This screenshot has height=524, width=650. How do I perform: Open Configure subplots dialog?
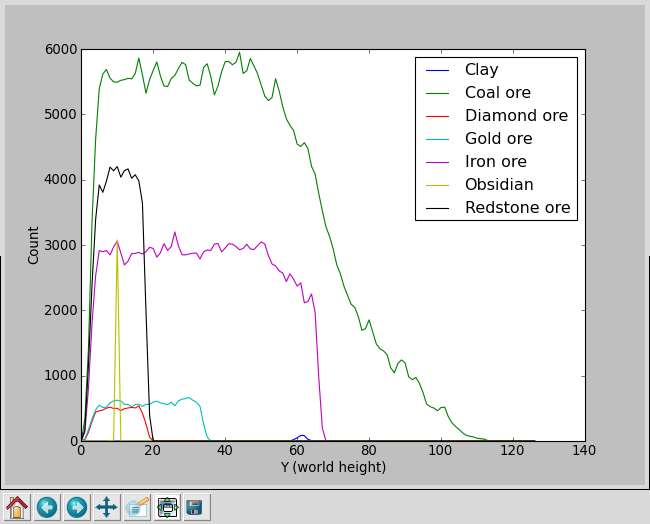[x=167, y=508]
